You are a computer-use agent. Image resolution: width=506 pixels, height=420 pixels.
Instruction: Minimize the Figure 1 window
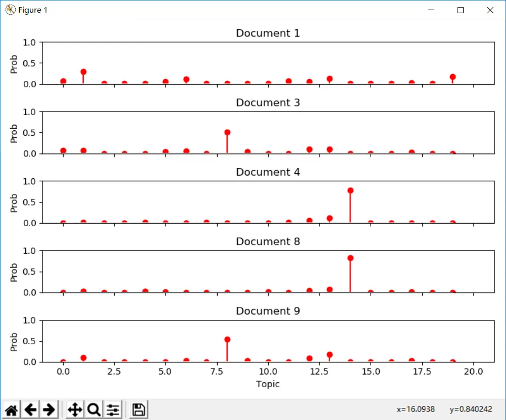(431, 10)
